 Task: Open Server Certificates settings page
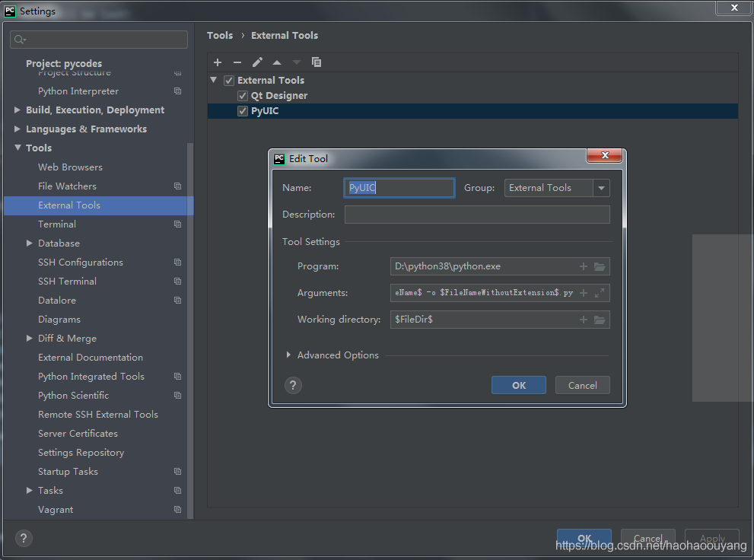(x=78, y=434)
